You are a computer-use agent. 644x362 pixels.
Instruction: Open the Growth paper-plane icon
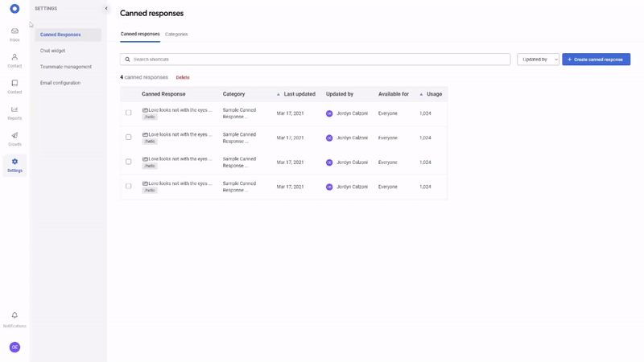[x=14, y=135]
